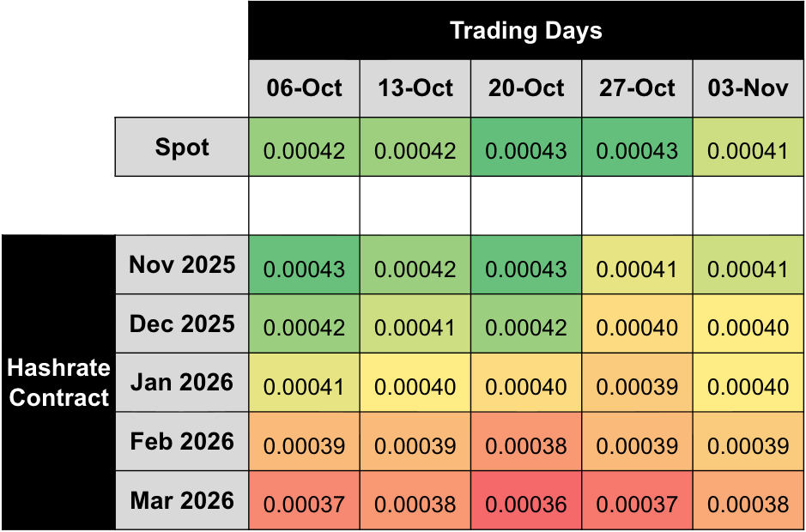Select the Nov 2025 row label
This screenshot has width=806, height=532.
tap(182, 264)
